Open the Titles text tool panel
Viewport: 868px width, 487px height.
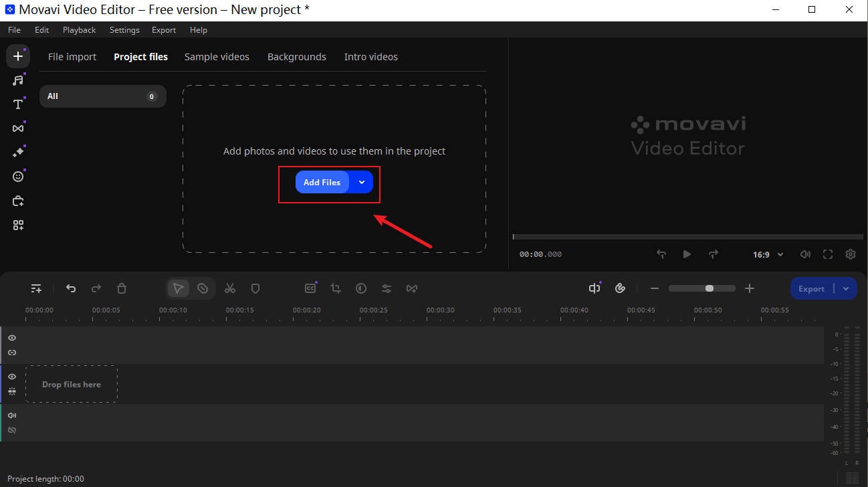click(18, 104)
